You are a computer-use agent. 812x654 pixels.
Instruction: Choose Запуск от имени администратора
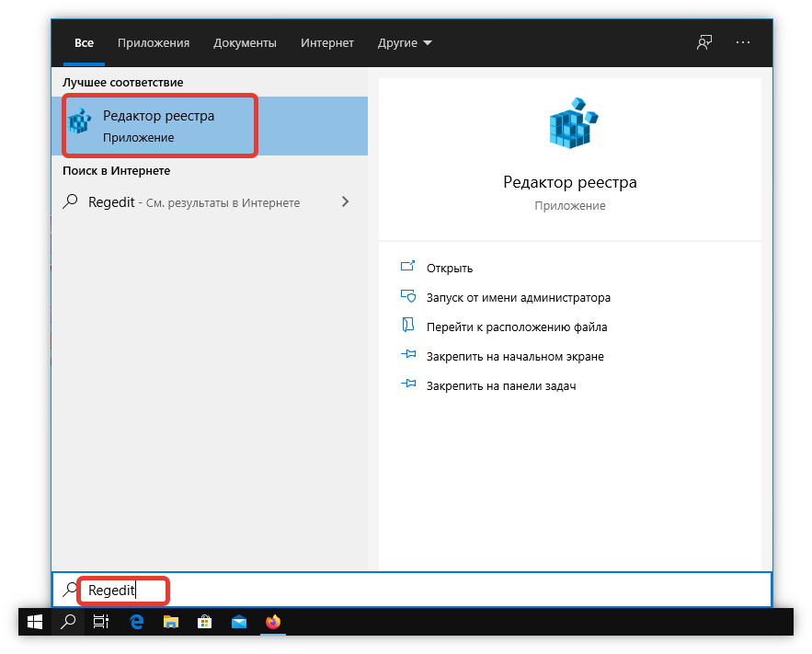518,297
